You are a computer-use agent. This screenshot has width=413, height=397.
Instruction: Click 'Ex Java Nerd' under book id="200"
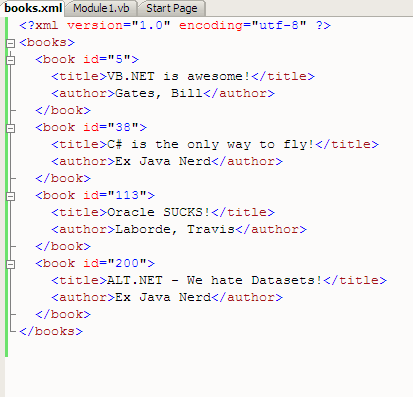click(163, 297)
